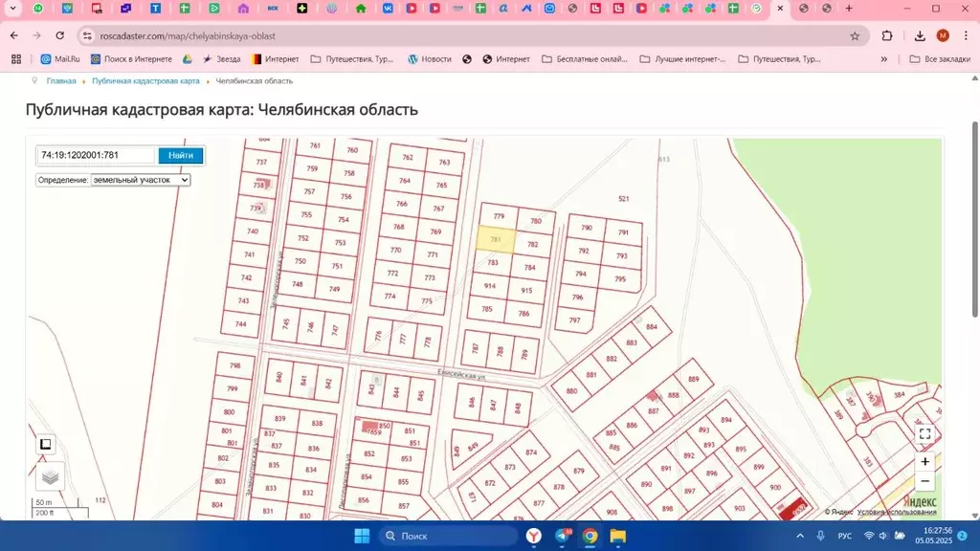Open the object type dropdown 'земельный участок'
The width and height of the screenshot is (980, 551).
coord(140,180)
